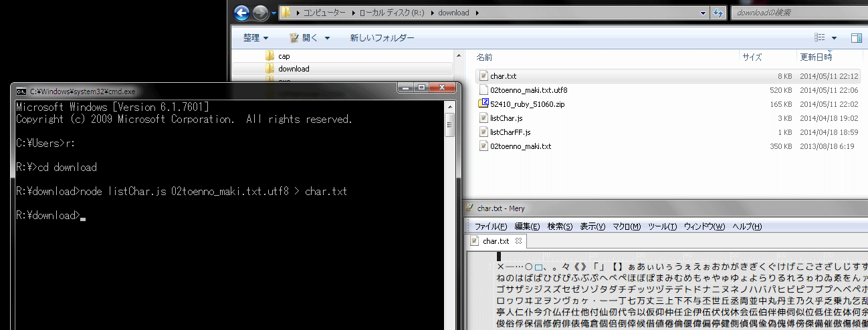This screenshot has width=868, height=330.
Task: Click the Mery app icon in title bar
Action: (469, 208)
